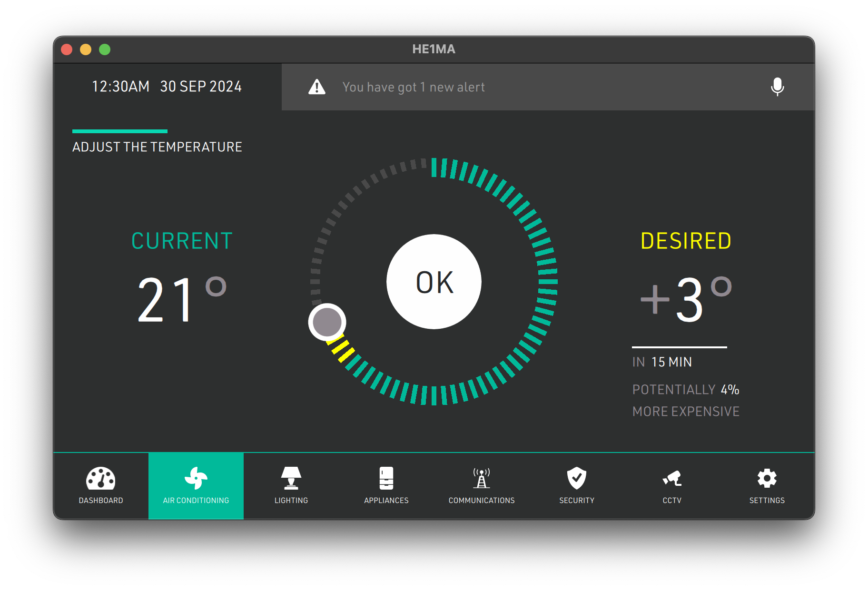Click the 30 SEP 2024 date
868x590 pixels.
pos(201,87)
